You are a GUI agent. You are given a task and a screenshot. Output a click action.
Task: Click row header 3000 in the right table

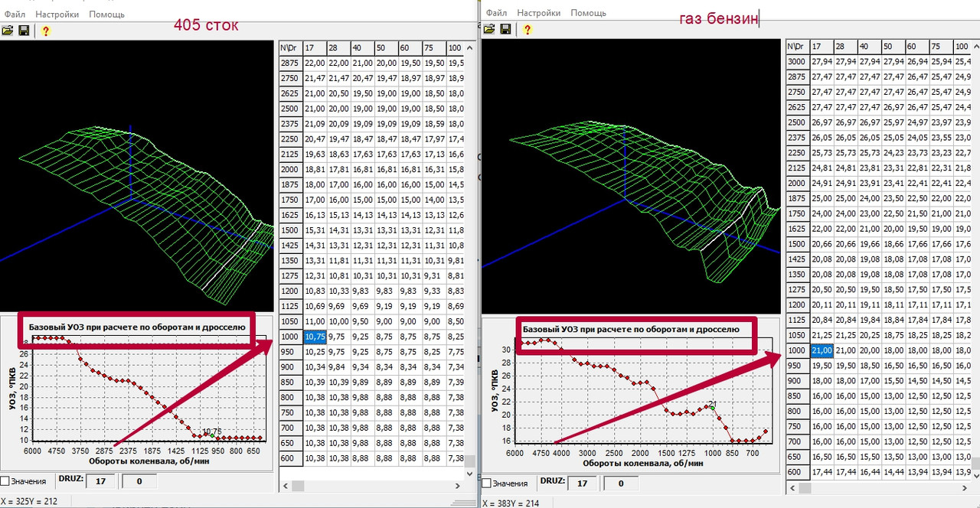point(798,61)
